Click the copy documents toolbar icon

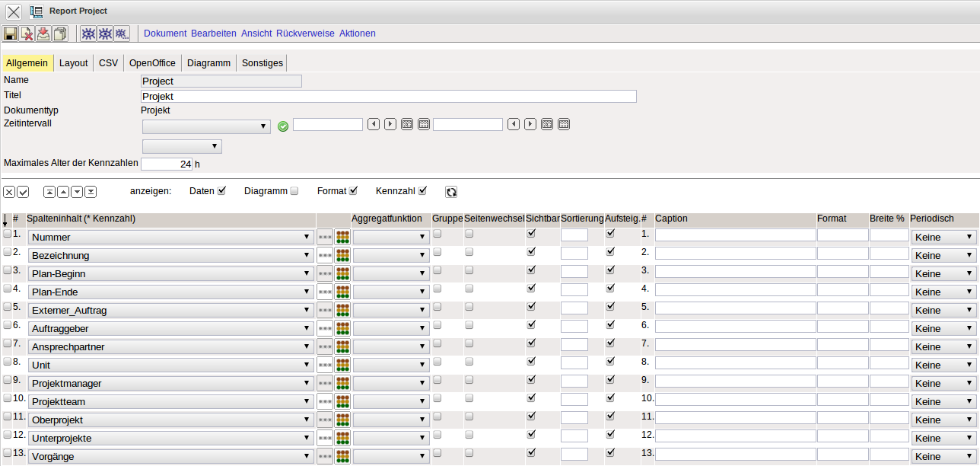(x=60, y=34)
